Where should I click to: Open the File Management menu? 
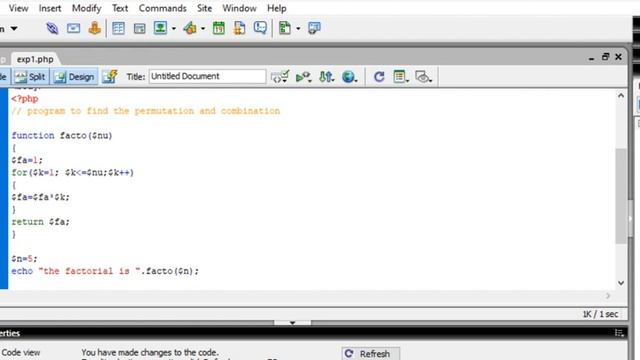pos(327,77)
